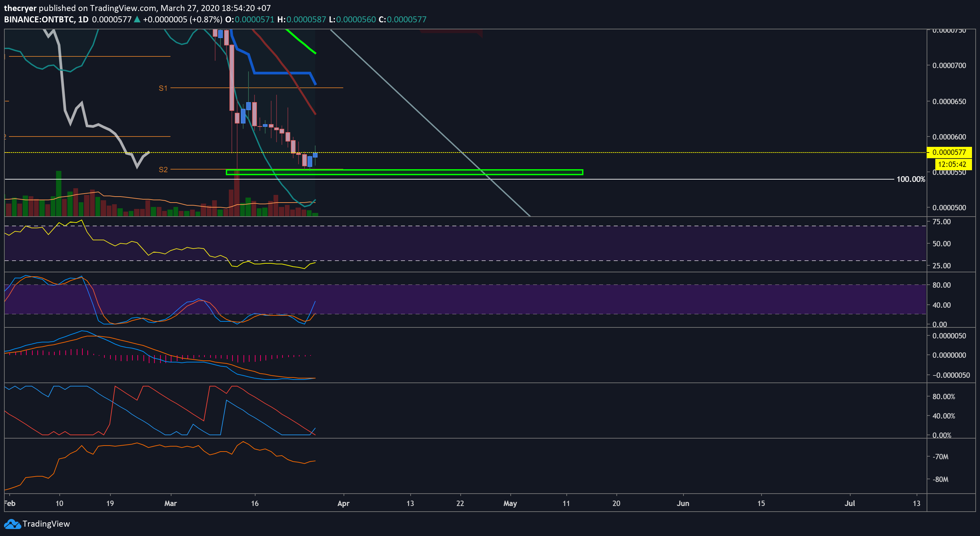This screenshot has height=536, width=980.
Task: Click the yellow 0.0000577 current price label
Action: 949,152
